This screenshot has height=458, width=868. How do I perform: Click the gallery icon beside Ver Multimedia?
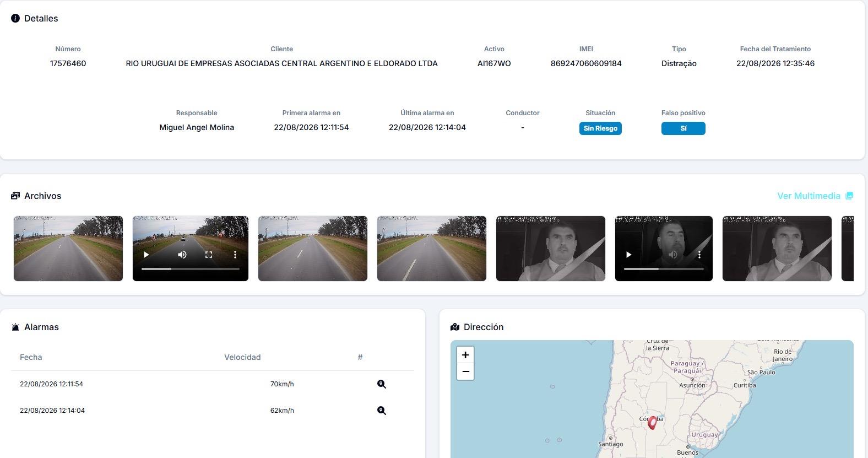click(x=849, y=196)
